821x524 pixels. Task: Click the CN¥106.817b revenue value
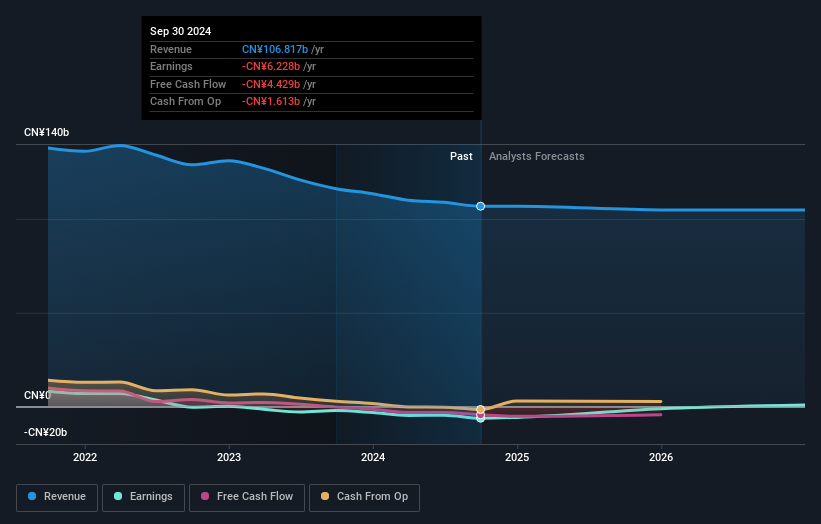tap(275, 49)
